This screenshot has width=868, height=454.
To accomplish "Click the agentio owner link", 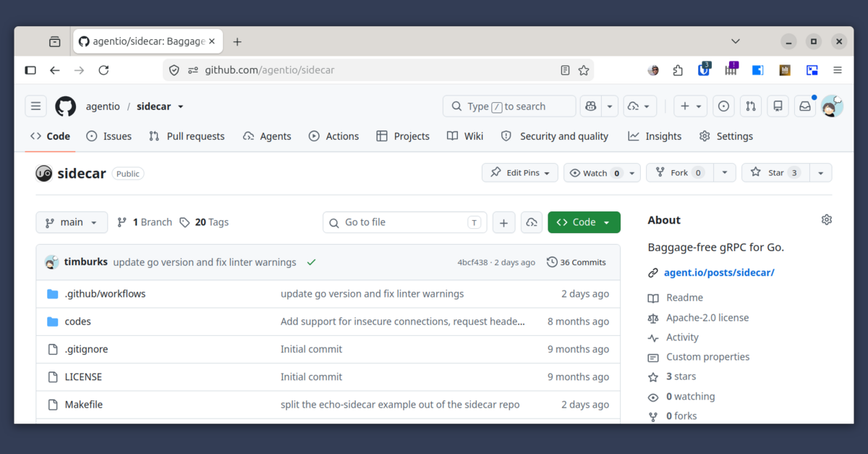I will pyautogui.click(x=103, y=106).
